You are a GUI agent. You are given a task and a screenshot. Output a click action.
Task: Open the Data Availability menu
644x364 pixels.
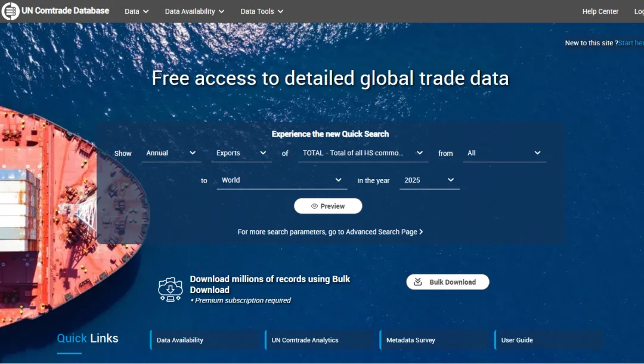point(194,11)
